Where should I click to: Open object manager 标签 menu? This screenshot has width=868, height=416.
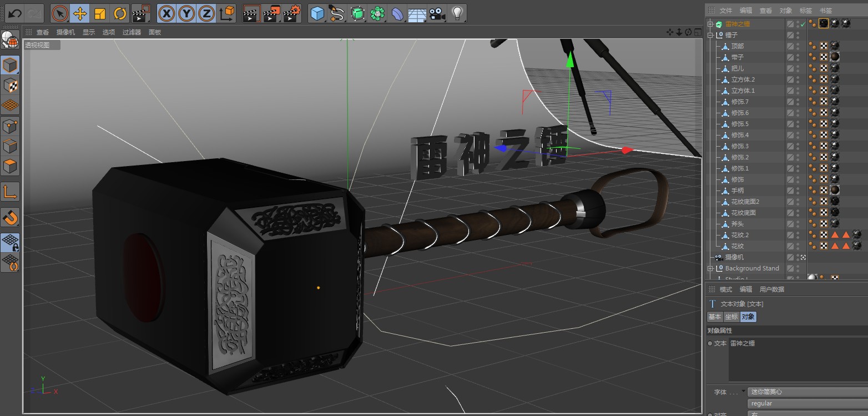806,11
